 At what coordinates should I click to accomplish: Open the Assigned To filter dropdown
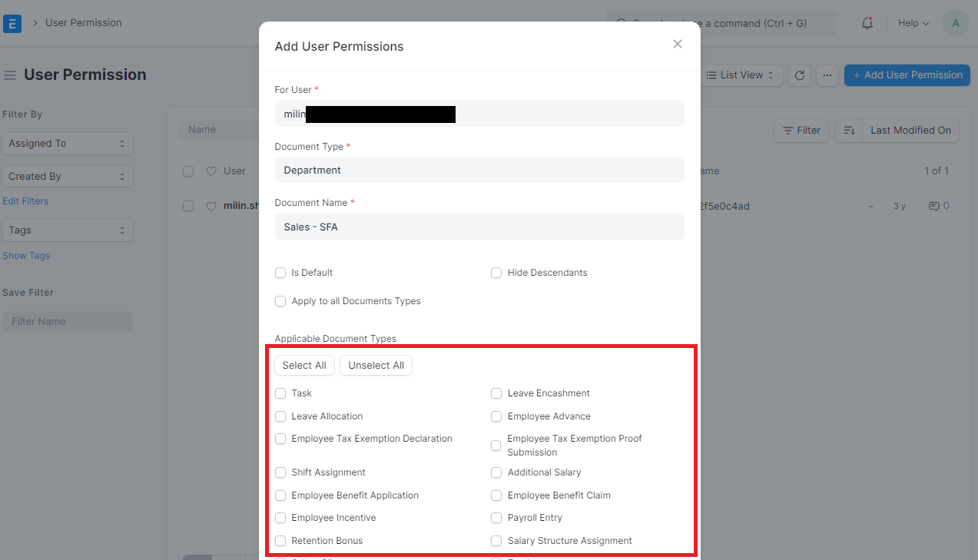[68, 144]
